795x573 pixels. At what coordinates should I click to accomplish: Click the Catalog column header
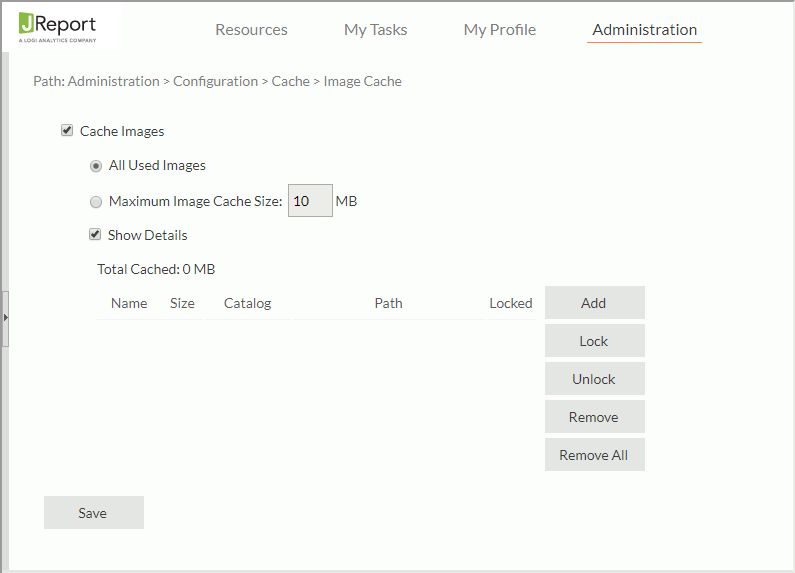pos(247,303)
